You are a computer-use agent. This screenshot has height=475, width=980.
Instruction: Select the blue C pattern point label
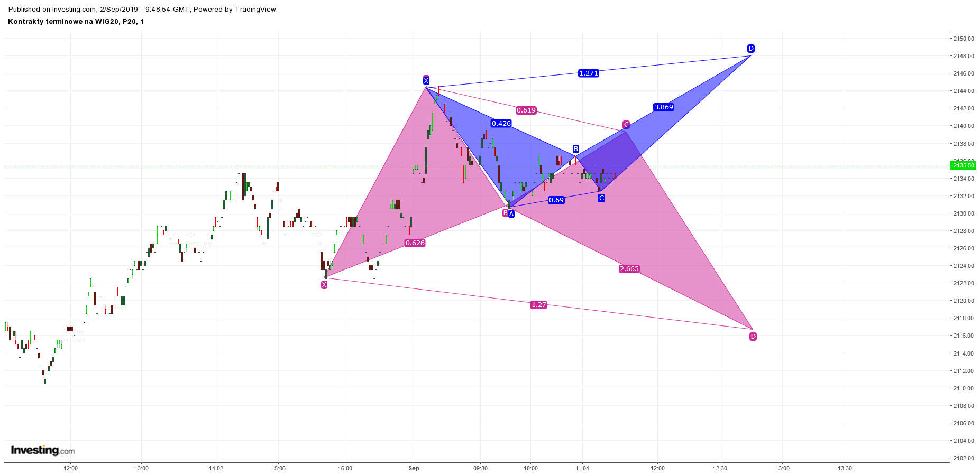(601, 198)
